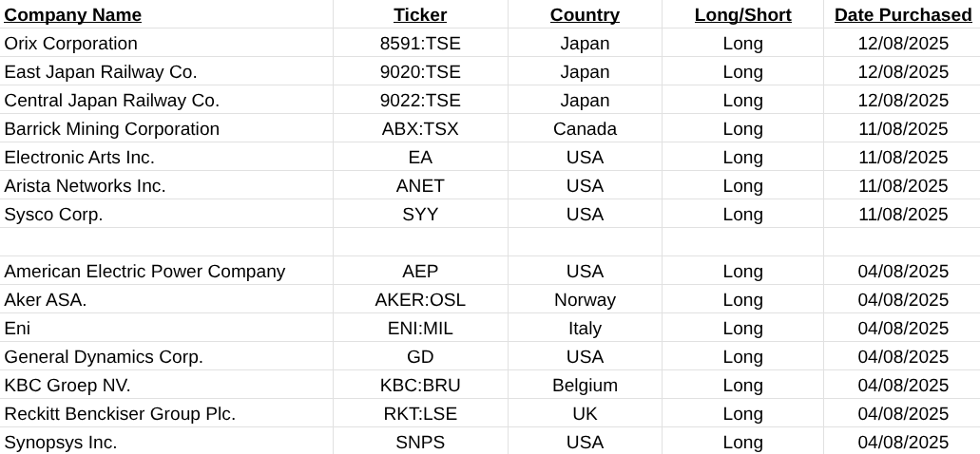Click the ABX:TSX ticker cell
This screenshot has width=980, height=454.
tap(420, 129)
